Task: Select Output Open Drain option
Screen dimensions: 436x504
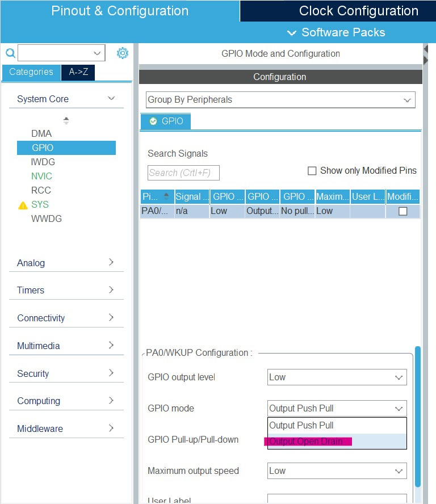Action: (337, 442)
